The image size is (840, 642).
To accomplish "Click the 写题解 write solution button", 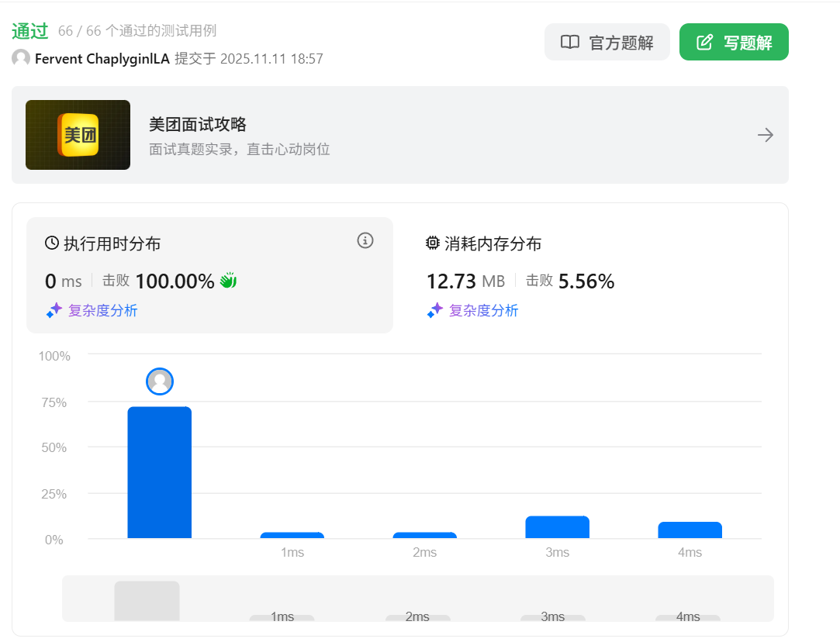I will [734, 42].
